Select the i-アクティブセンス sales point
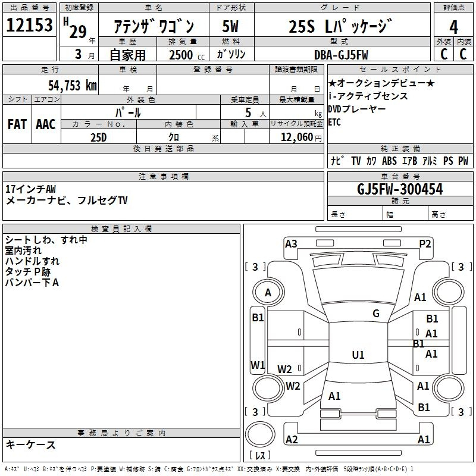 tap(368, 96)
